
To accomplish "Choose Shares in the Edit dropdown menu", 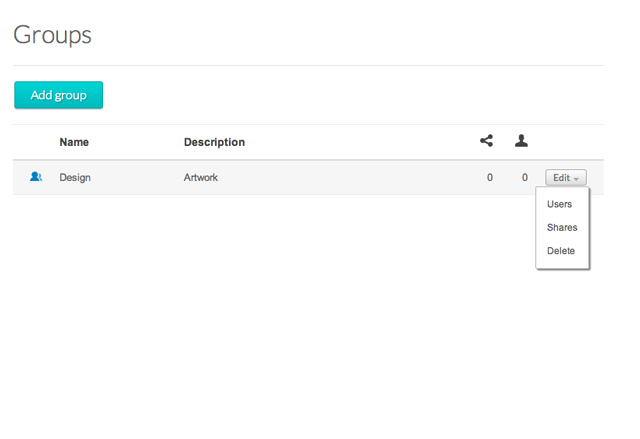I will click(562, 227).
